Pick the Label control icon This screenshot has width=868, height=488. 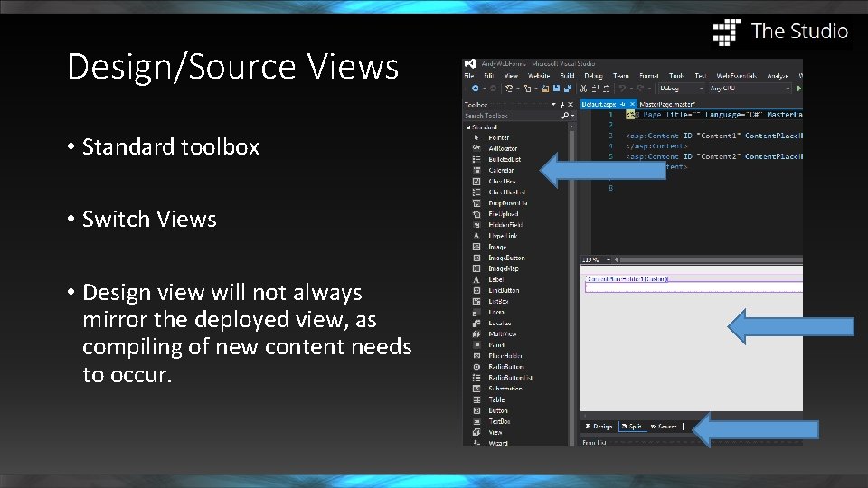pos(476,279)
